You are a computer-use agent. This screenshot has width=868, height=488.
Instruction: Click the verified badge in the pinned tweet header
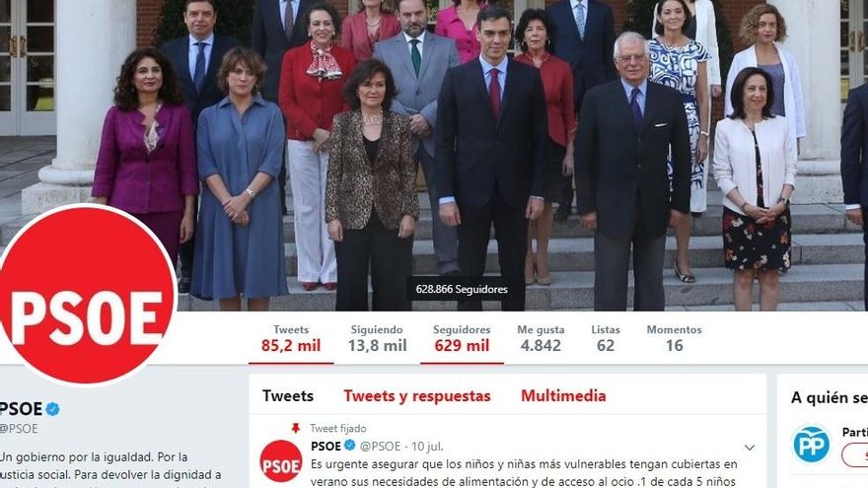[350, 446]
